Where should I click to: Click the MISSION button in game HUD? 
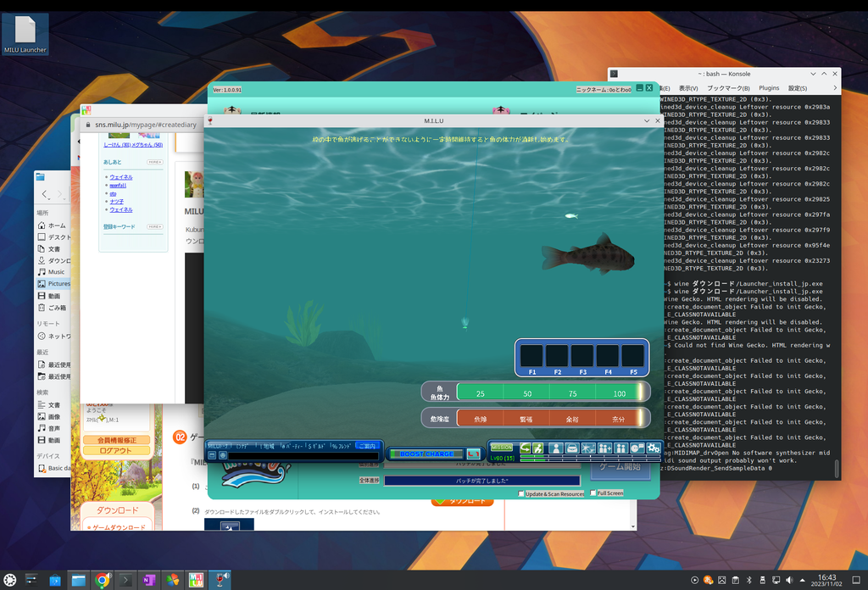[x=502, y=448]
